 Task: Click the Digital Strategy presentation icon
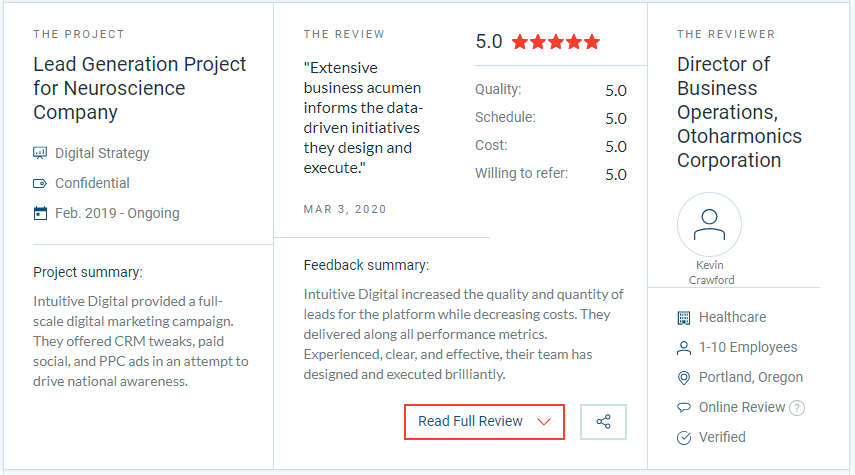(x=40, y=153)
